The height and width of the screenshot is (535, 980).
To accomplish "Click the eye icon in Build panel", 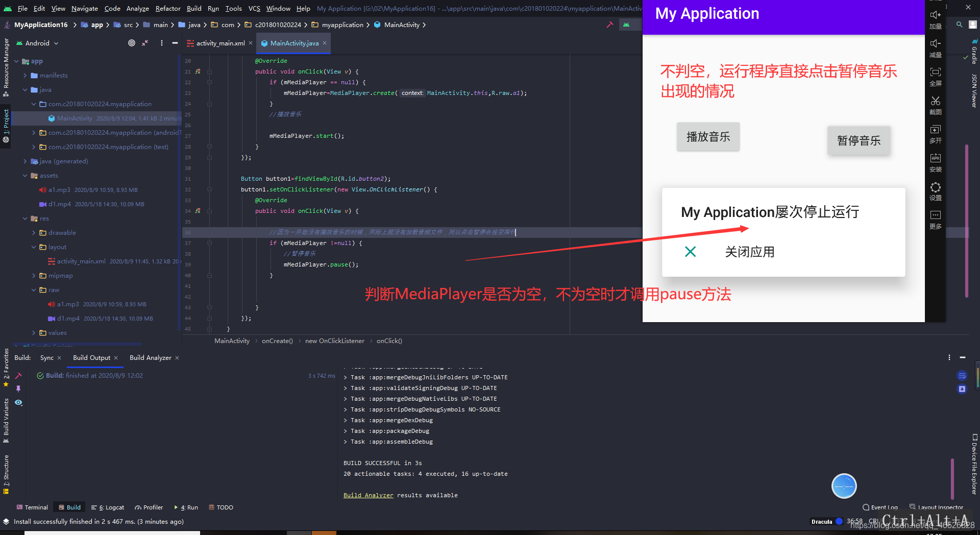I will click(18, 402).
